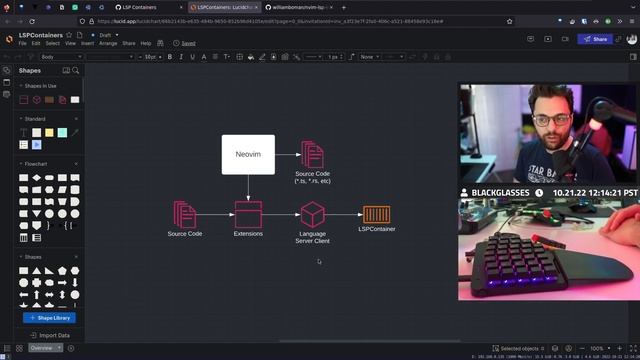This screenshot has width=640, height=360.
Task: Open the Select menu
Action: point(53,43)
